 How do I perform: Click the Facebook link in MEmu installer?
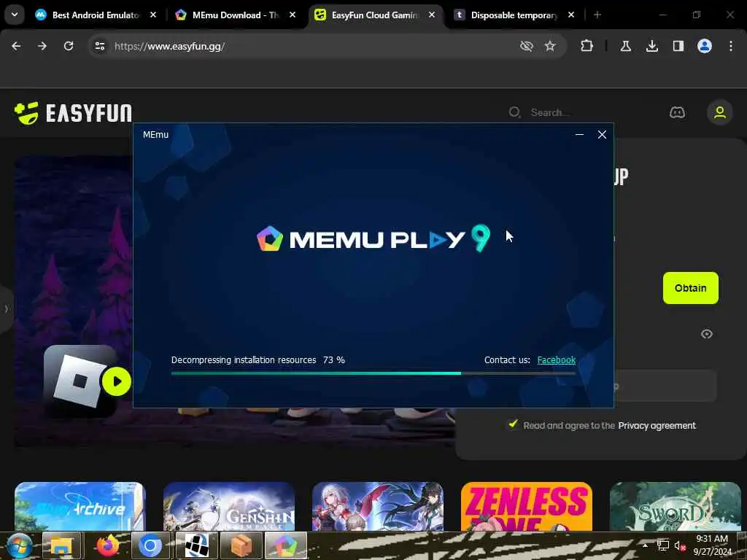click(x=557, y=360)
